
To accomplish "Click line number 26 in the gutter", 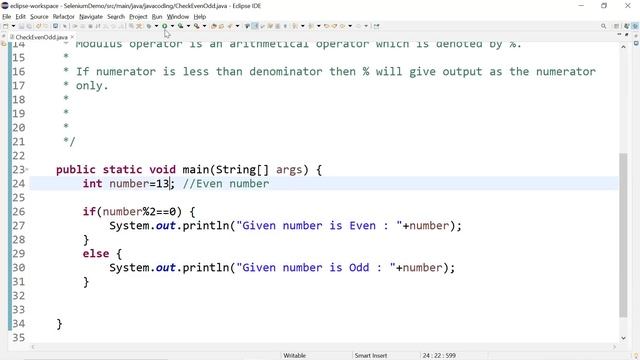I will (18, 212).
